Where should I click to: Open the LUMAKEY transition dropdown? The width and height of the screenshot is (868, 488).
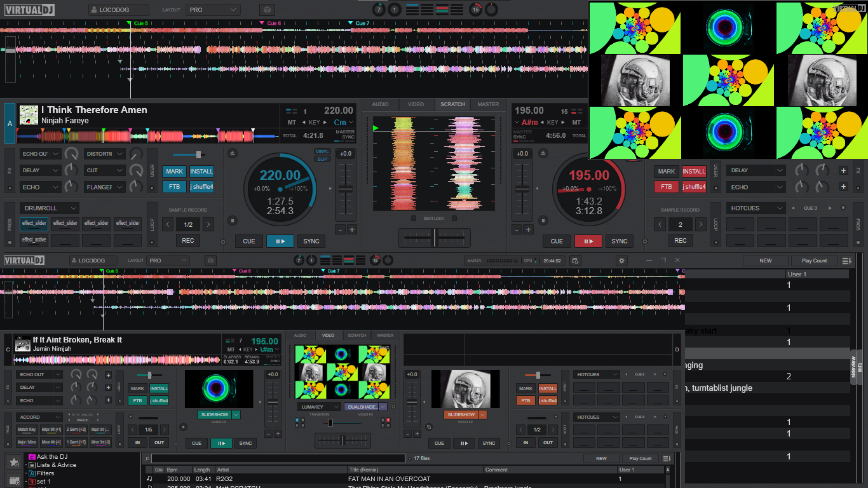[319, 407]
